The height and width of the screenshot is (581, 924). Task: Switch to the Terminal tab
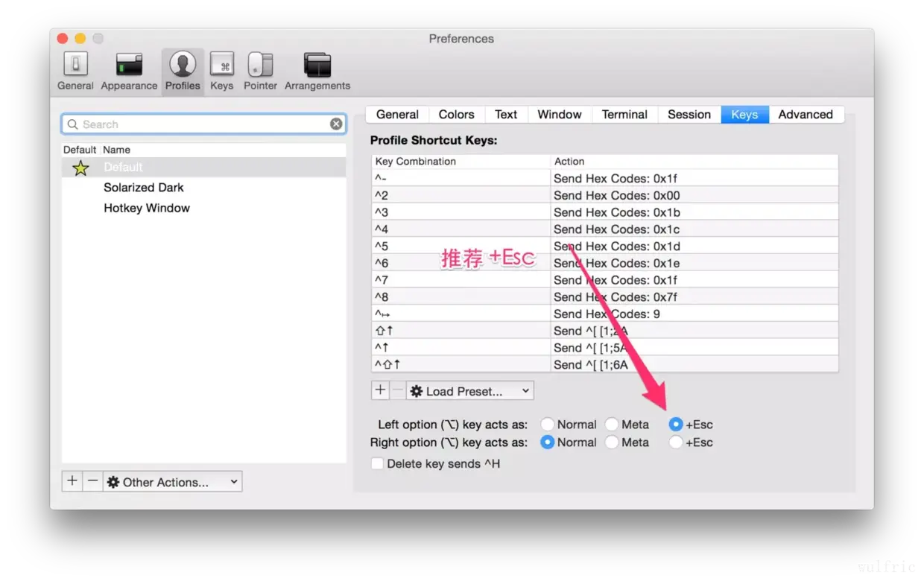pos(624,115)
